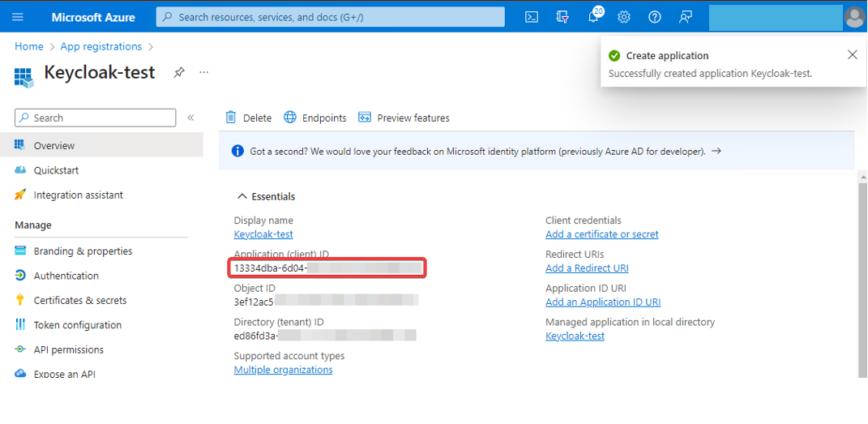Open the Feedback icon in top bar

pyautogui.click(x=686, y=16)
